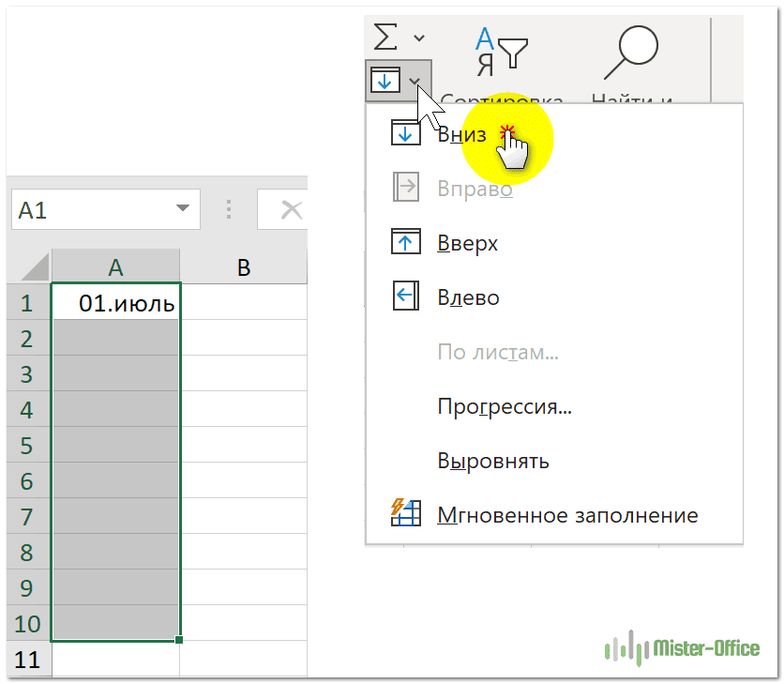Open Прогрессия dialog from menu
Image resolution: width=784 pixels, height=684 pixels.
(505, 407)
